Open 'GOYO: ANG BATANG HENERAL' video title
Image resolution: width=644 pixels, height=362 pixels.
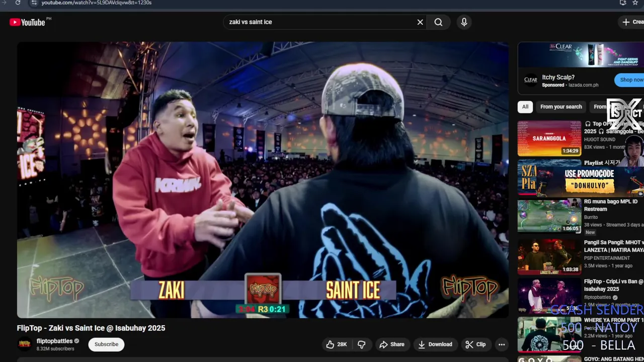(x=614, y=359)
